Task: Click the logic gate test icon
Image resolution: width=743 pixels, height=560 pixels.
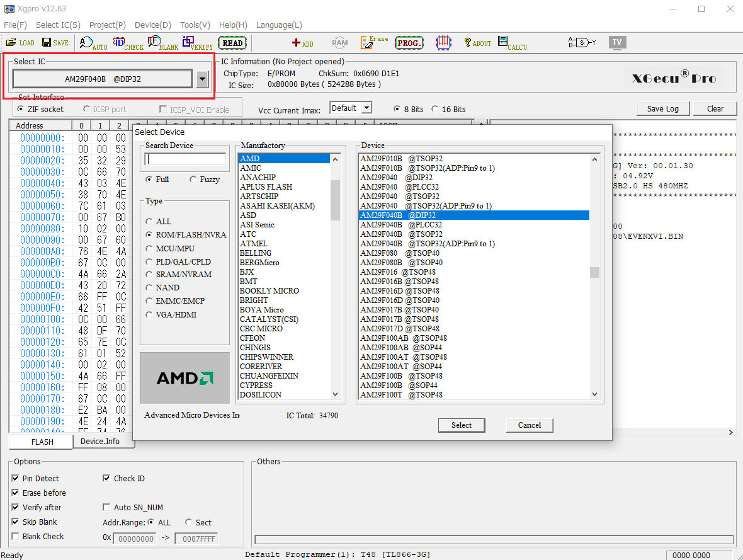Action: click(x=582, y=43)
